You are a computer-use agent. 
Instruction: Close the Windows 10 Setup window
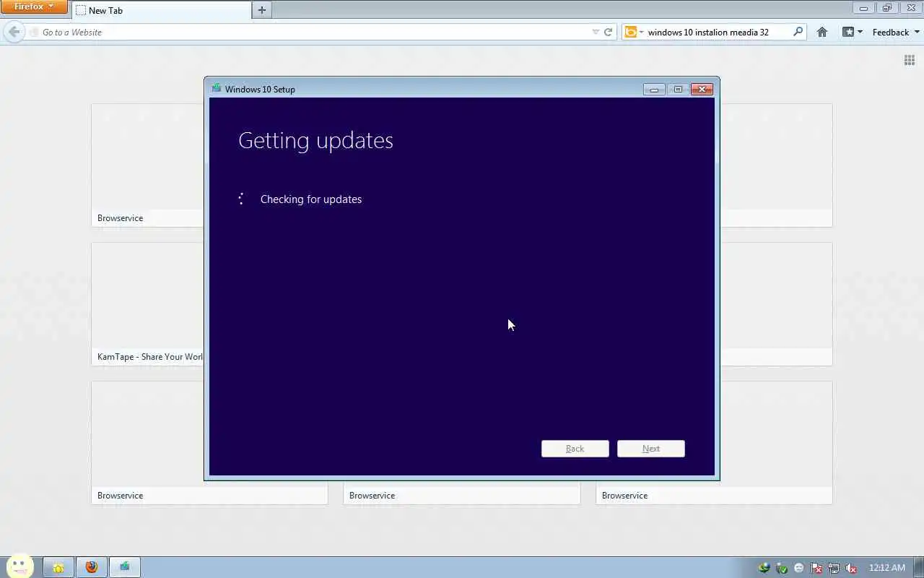pos(702,89)
